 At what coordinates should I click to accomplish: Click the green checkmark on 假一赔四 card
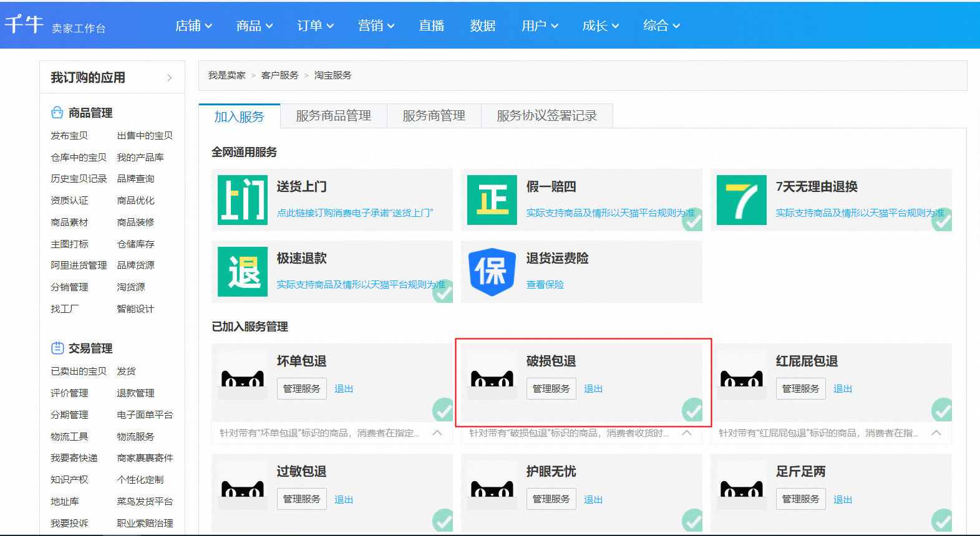[692, 219]
